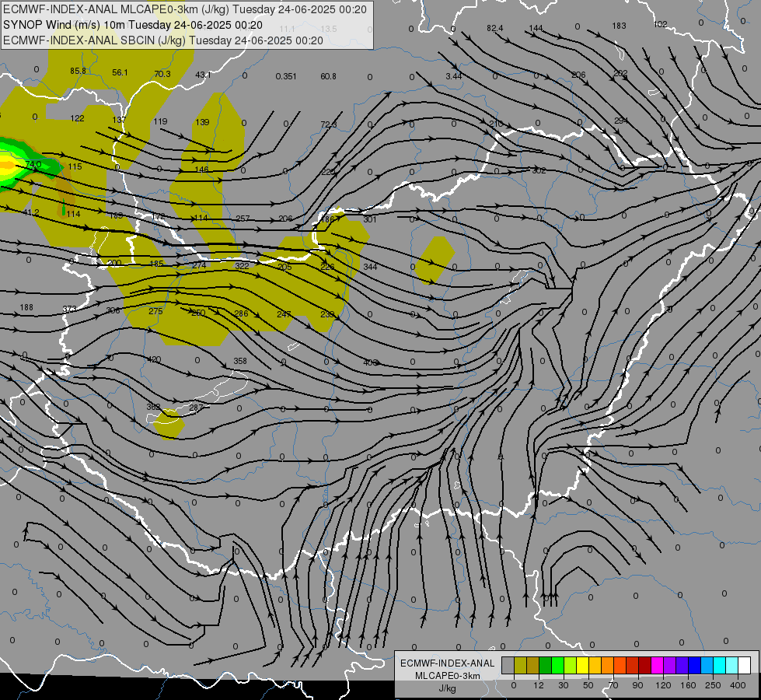Click the map value '302'
This screenshot has height=700, width=761.
click(539, 170)
